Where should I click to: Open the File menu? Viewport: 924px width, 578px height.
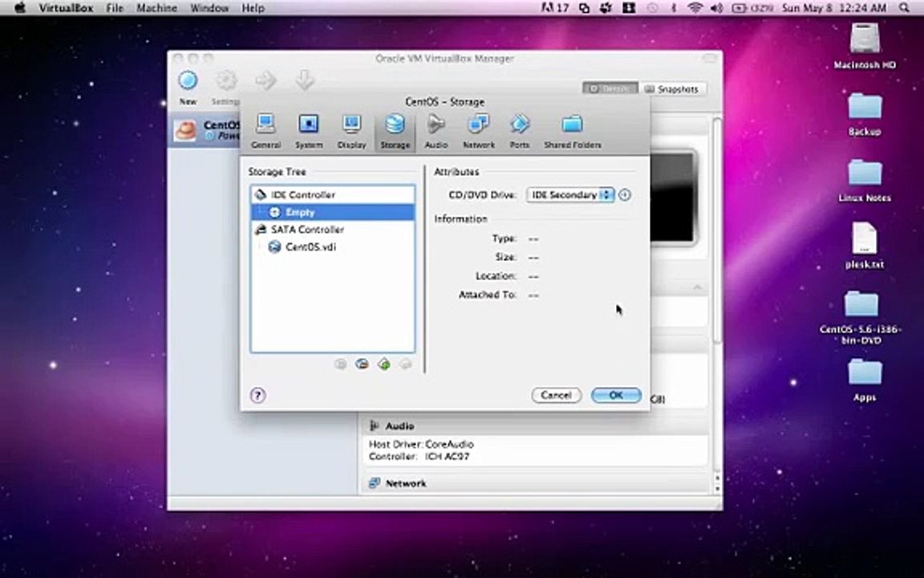[x=115, y=8]
